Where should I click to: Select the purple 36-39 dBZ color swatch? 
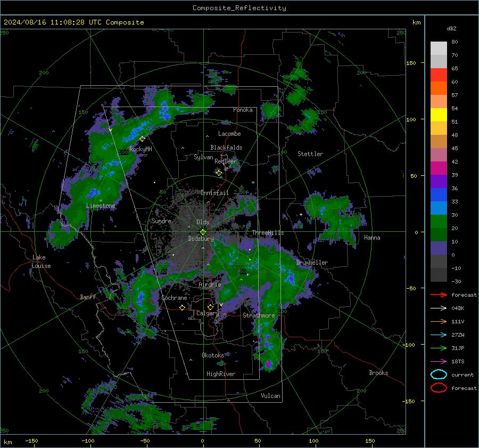439,182
